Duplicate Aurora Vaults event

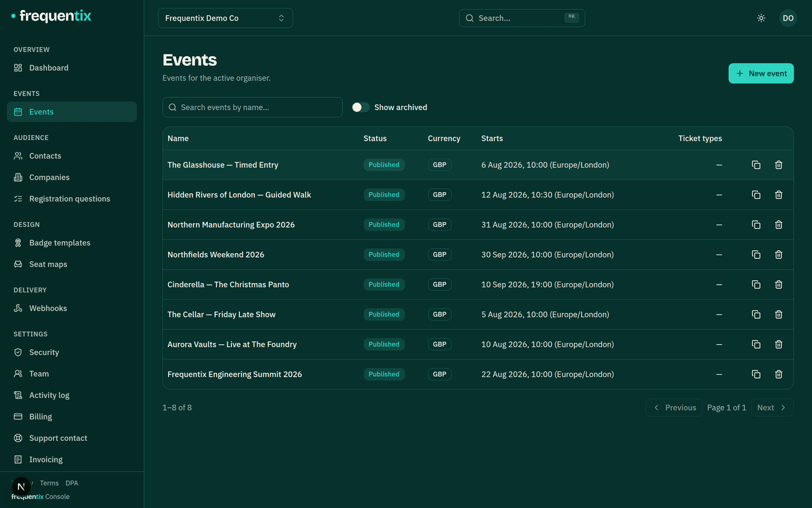click(x=756, y=344)
